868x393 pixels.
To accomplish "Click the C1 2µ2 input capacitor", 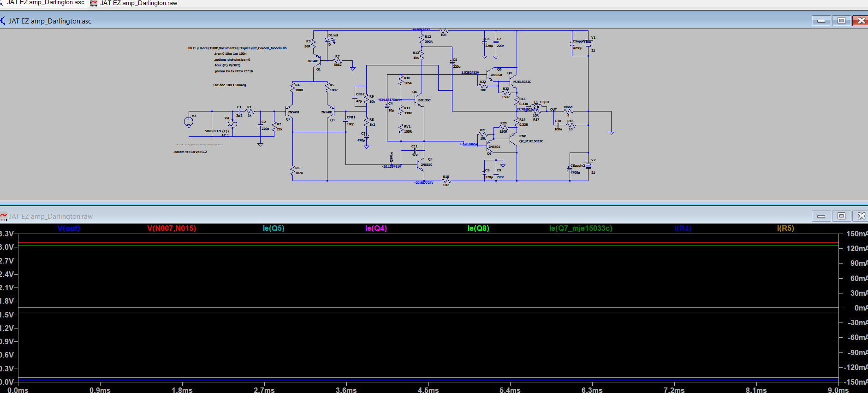I will [239, 111].
